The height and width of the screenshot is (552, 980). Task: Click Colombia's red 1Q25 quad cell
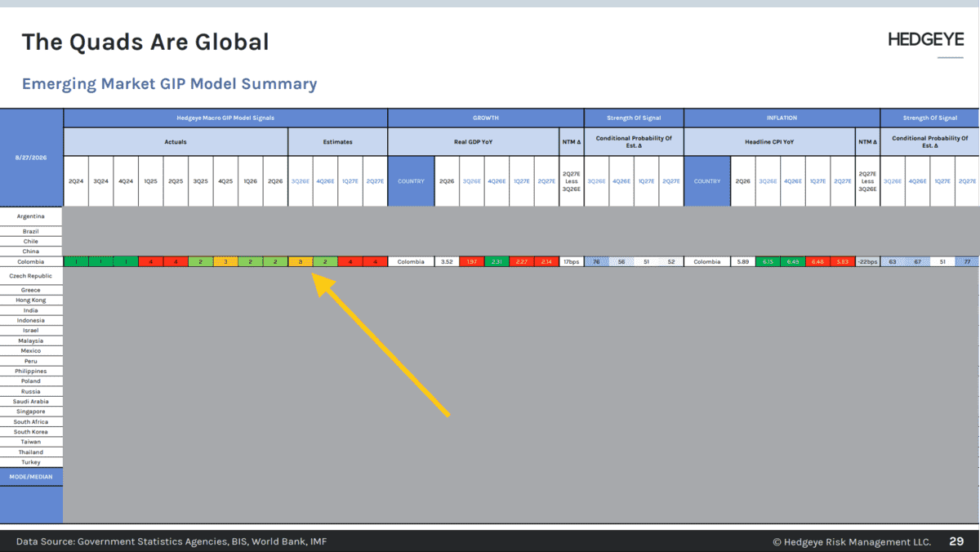[150, 262]
